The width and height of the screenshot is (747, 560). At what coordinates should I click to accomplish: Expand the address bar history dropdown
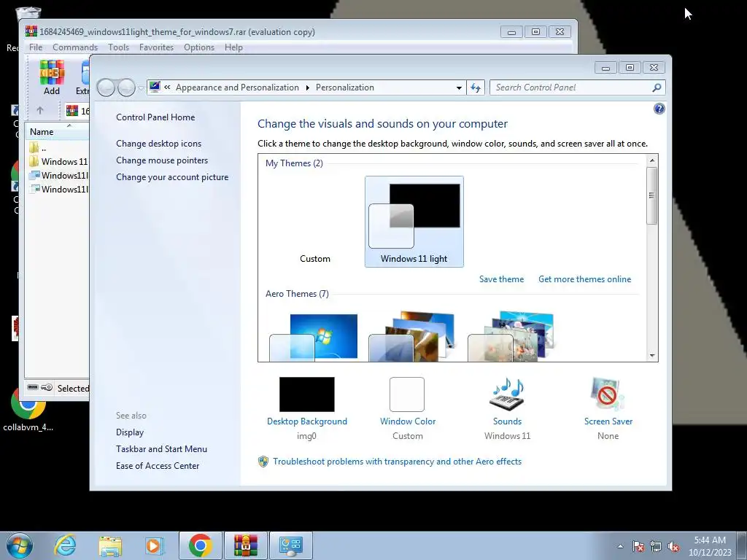(x=459, y=87)
